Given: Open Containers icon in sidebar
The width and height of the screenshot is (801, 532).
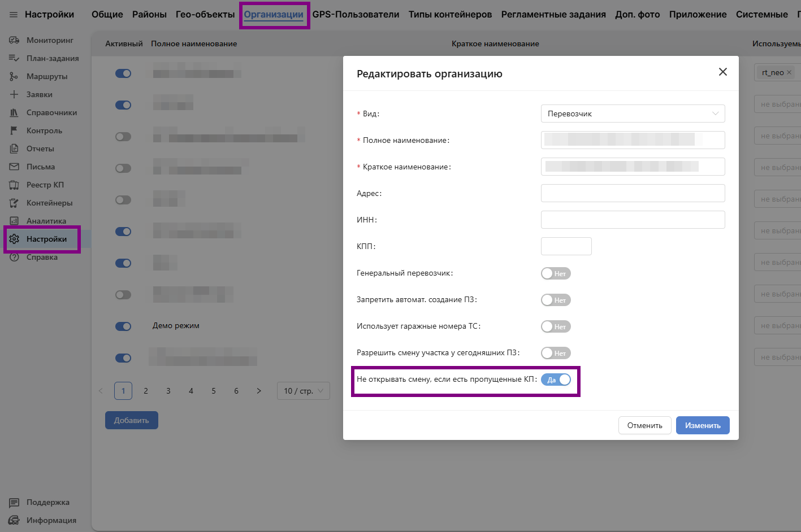Looking at the screenshot, I should coord(14,203).
